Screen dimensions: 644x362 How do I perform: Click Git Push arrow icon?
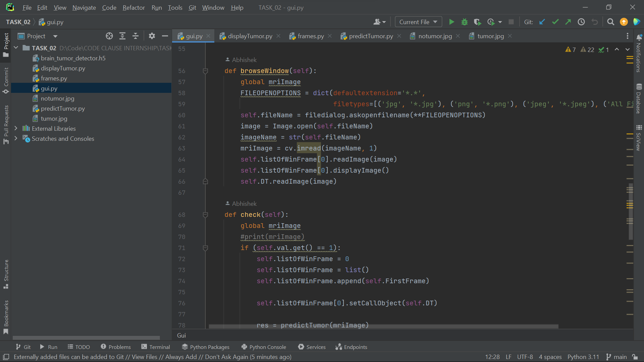568,22
